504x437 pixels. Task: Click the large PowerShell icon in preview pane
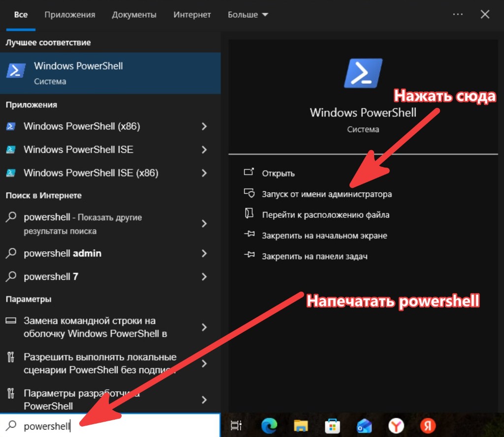click(x=363, y=73)
